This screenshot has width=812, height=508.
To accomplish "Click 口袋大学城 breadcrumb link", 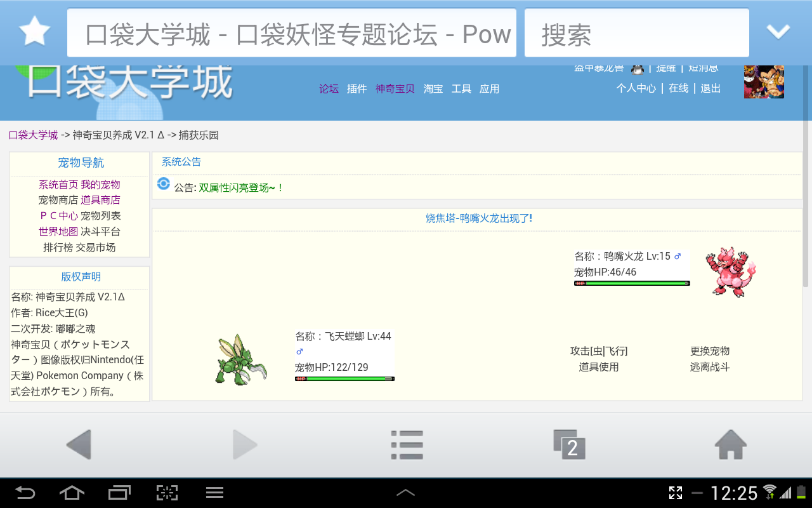I will 33,135.
